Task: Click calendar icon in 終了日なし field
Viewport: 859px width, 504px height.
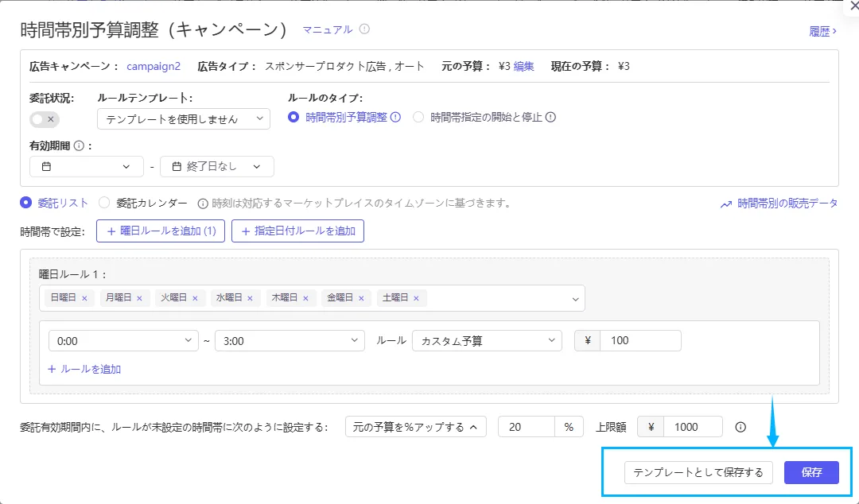Action: tap(177, 166)
